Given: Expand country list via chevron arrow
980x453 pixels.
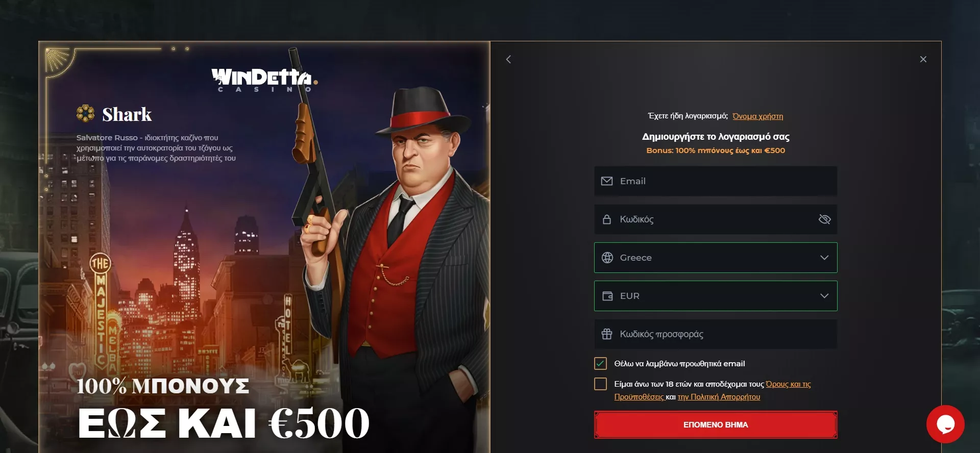Looking at the screenshot, I should 824,258.
